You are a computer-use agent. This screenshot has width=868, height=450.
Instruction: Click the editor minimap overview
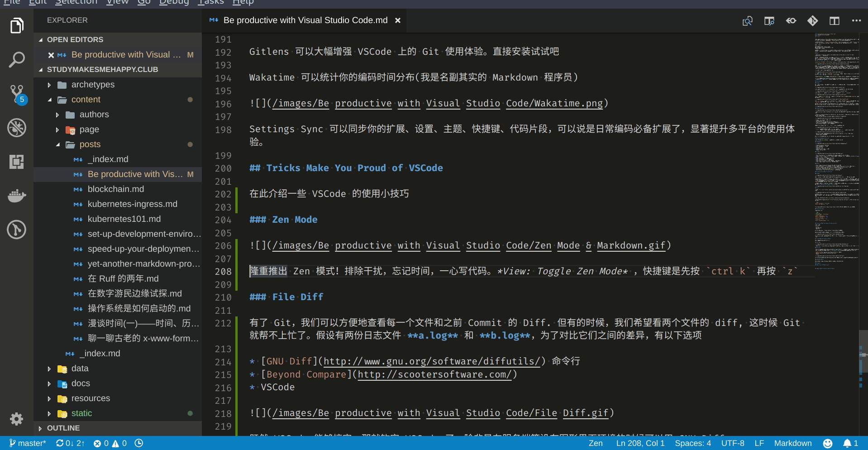tap(837, 152)
